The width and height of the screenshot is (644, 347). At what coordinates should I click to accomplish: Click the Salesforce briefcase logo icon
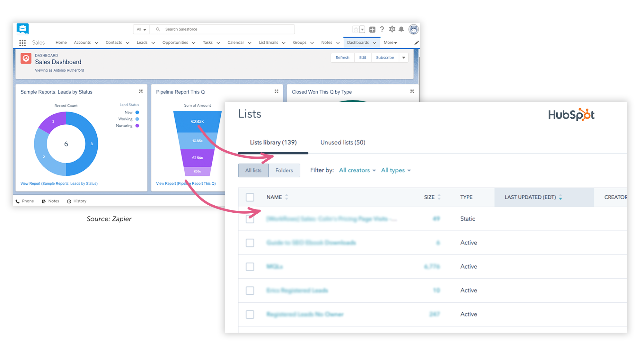[x=23, y=29]
